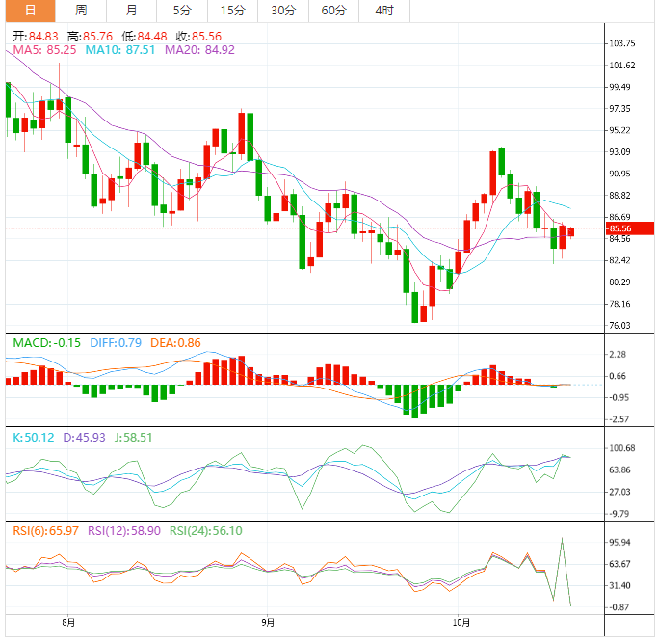Click the MA5: 85.25 indicator label

45,50
